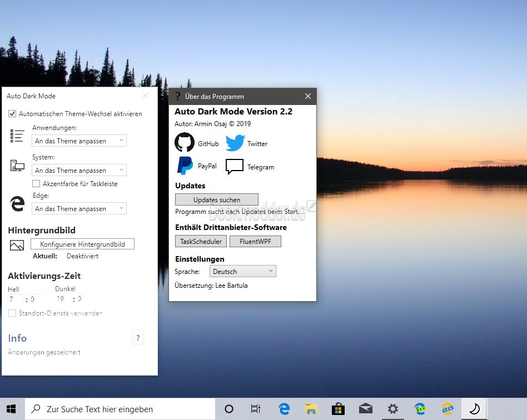Click the 'Enthält Drittanbieter-Software' heading
Viewport: 527px width, 420px height.
point(231,227)
